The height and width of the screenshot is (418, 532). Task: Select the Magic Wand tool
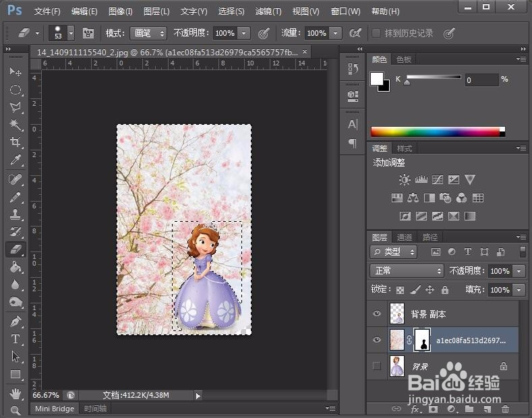click(16, 125)
